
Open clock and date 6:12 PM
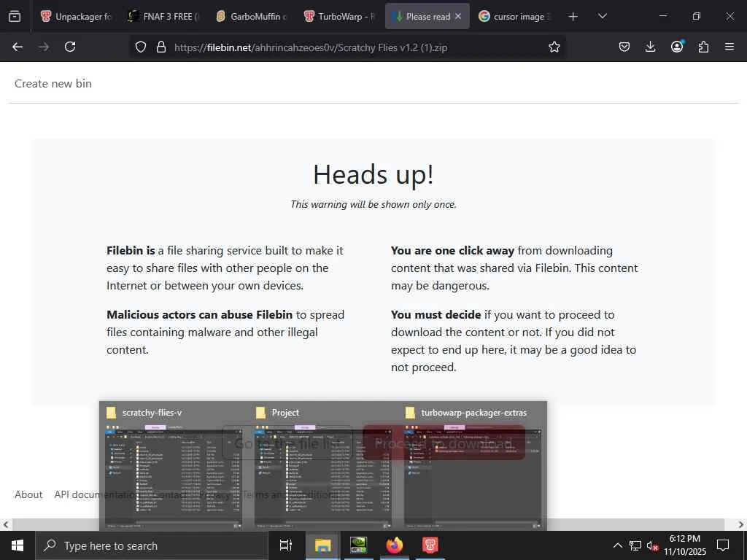[685, 545]
